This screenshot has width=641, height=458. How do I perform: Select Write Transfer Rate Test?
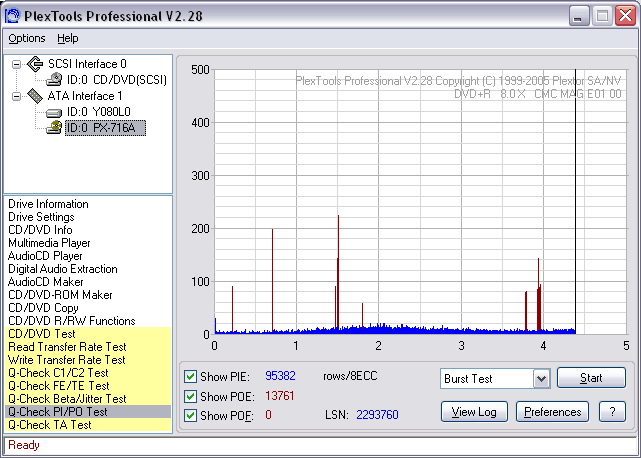pos(88,360)
